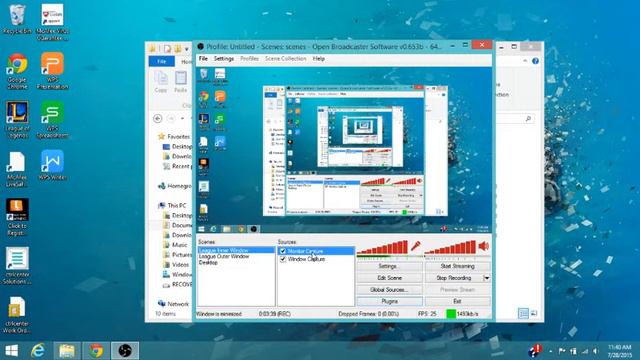
Task: Click the volume icon in system tray
Action: [596, 351]
